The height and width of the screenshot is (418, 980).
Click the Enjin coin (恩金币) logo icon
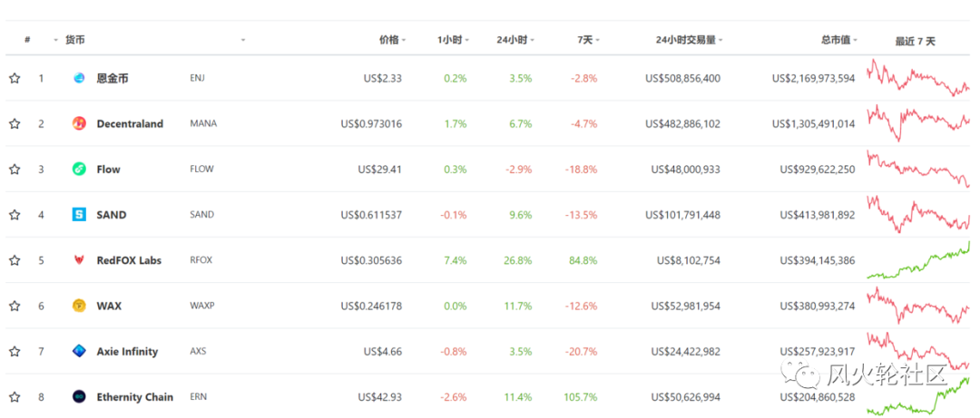click(x=79, y=78)
